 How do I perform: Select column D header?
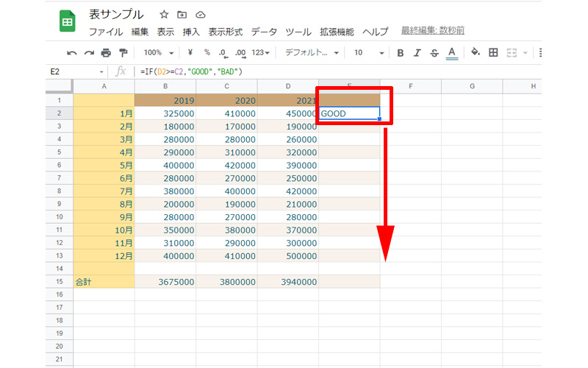[288, 86]
